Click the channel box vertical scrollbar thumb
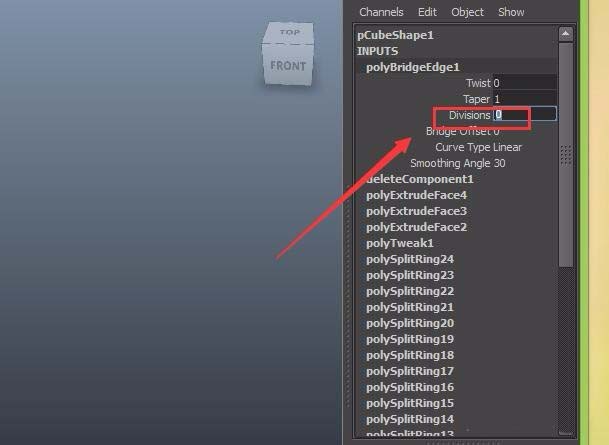Viewport: 609px width, 445px height. click(566, 155)
